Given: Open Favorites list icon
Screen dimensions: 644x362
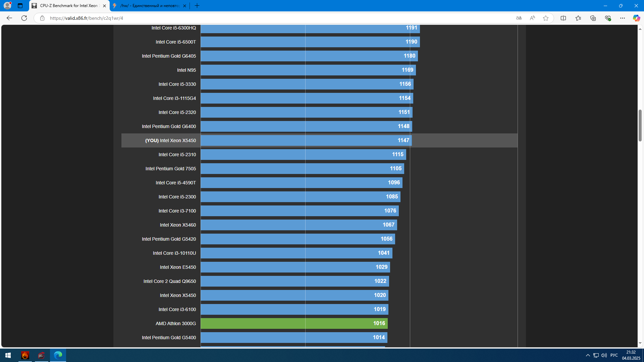Looking at the screenshot, I should coord(578,18).
